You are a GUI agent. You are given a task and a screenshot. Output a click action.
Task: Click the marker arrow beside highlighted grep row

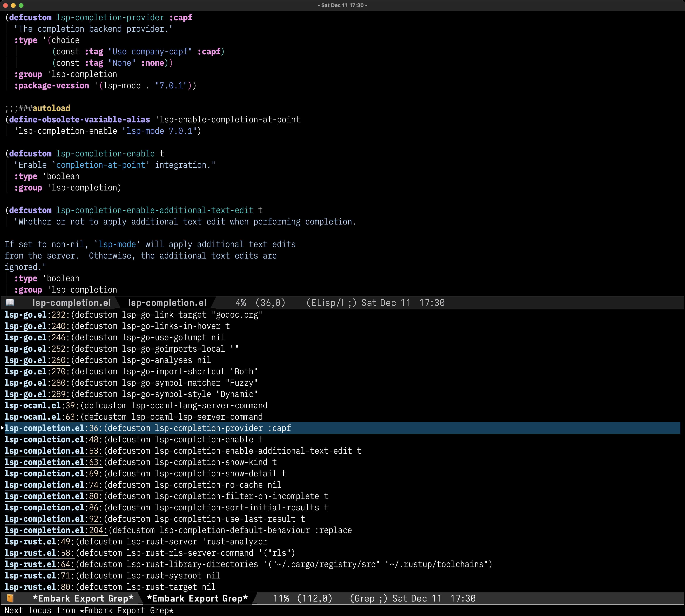click(x=2, y=428)
